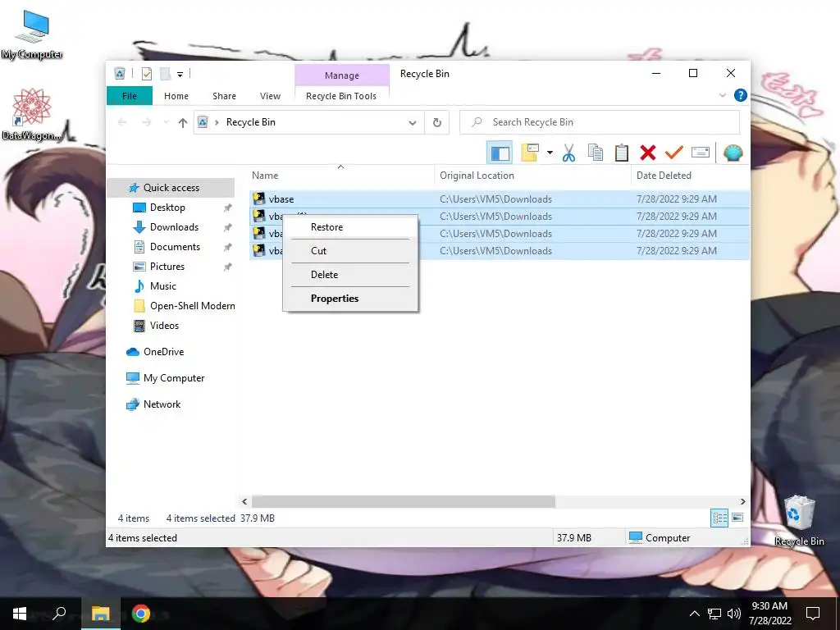Click the horizontal scrollbar thumb
840x630 pixels.
point(404,501)
